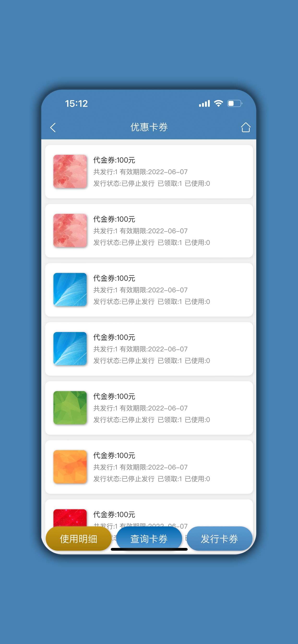Select the first blue feather coupon image

(x=70, y=289)
